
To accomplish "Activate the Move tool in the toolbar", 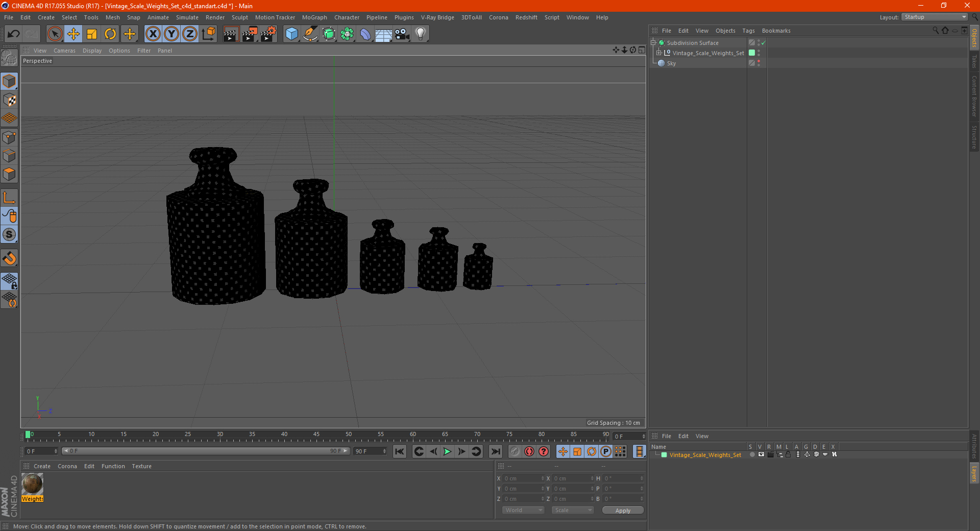I will coord(73,34).
